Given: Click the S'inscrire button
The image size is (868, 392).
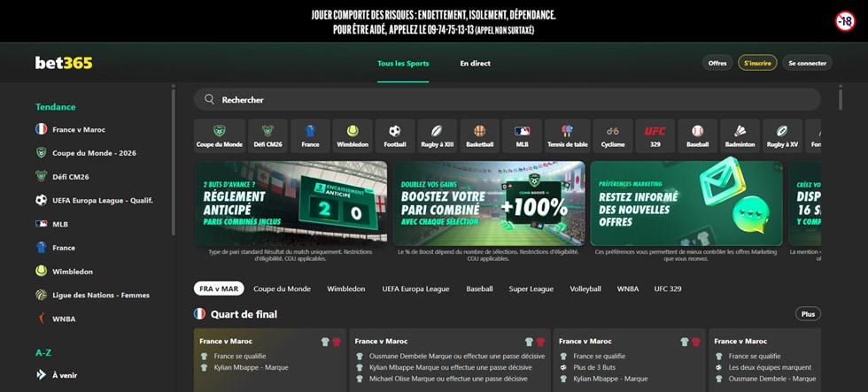Looking at the screenshot, I should (757, 63).
